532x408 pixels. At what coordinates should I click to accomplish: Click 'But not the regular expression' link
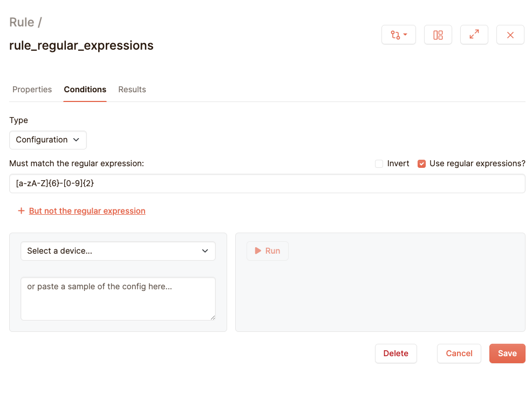click(87, 211)
